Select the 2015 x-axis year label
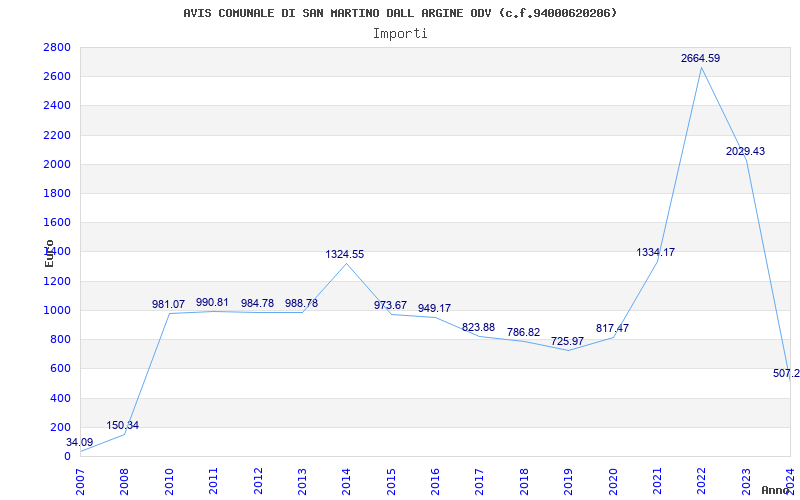This screenshot has width=800, height=500. point(391,481)
